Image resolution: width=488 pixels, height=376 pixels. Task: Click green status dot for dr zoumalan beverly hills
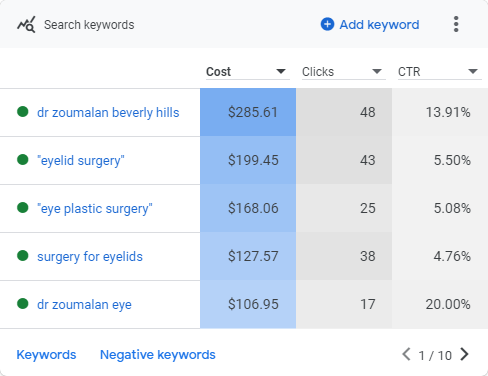pos(23,112)
